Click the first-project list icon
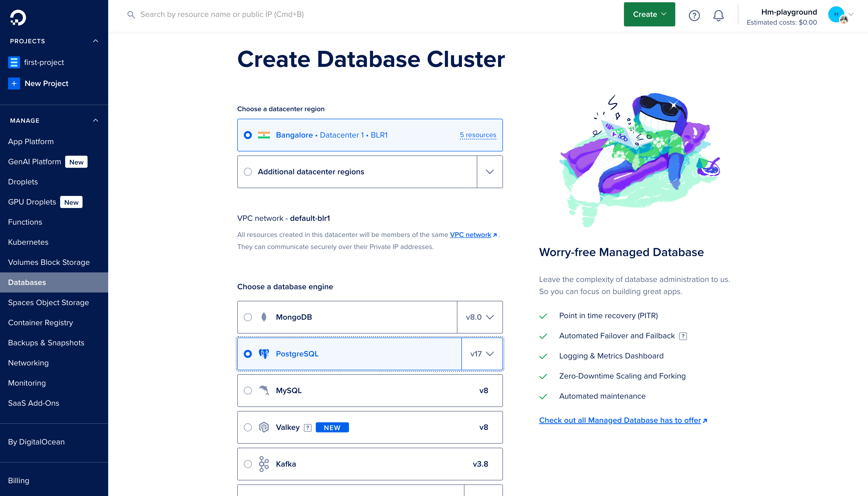Viewport: 868px width, 496px height. click(x=14, y=62)
